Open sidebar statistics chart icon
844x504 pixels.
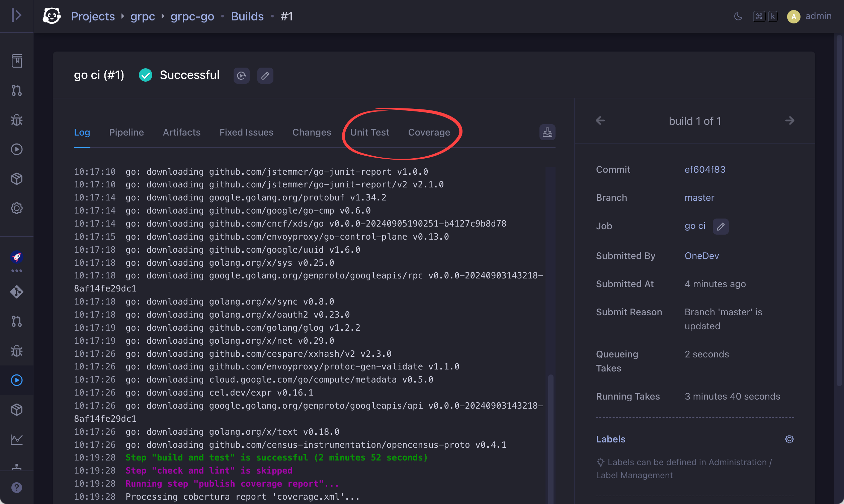coord(16,439)
